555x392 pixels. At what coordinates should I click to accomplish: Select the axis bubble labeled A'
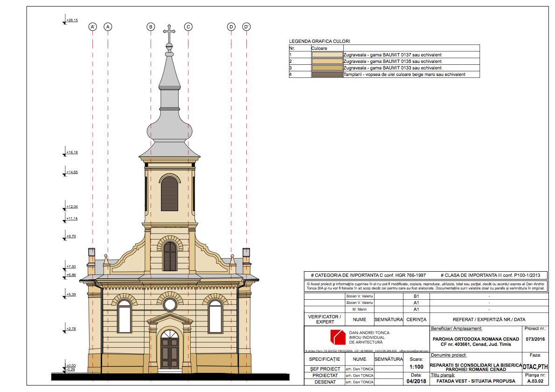tap(93, 27)
